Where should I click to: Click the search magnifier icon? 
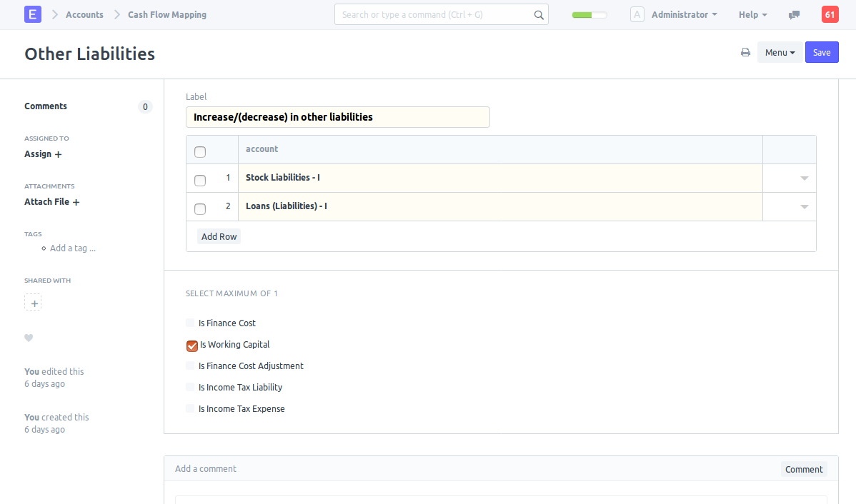(539, 15)
